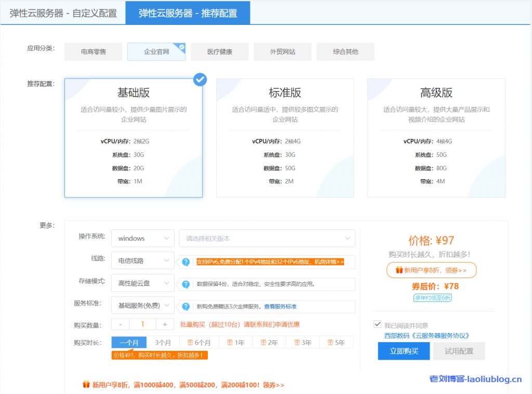Screen dimensions: 532x394
Task: Click the gift icon on the 5年 duration option
Action: [329, 342]
